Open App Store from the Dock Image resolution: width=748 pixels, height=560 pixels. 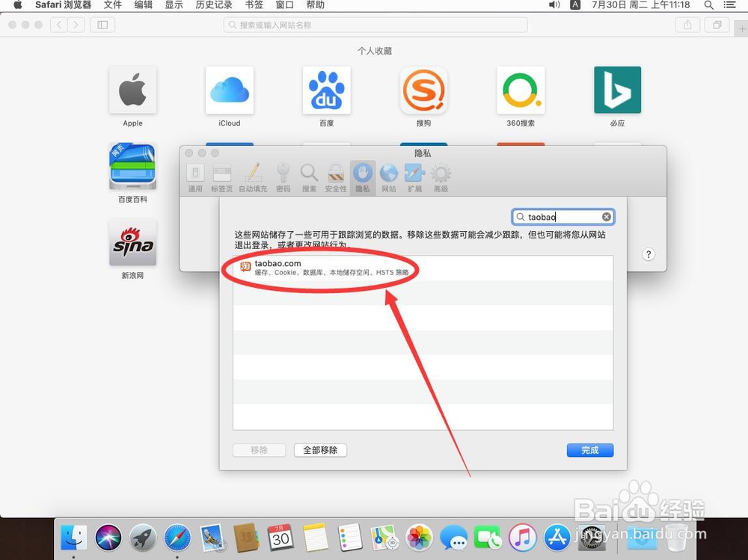tap(557, 538)
